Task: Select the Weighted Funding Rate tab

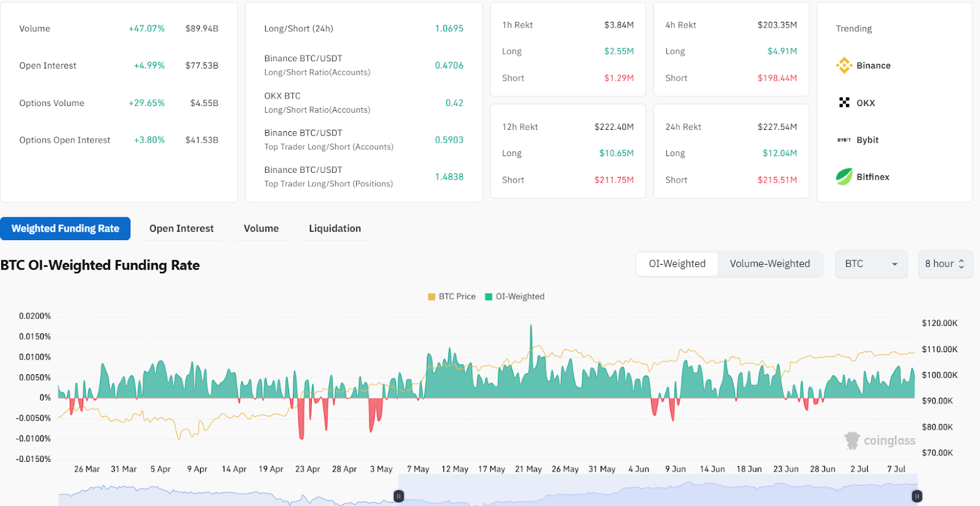Action: [66, 228]
